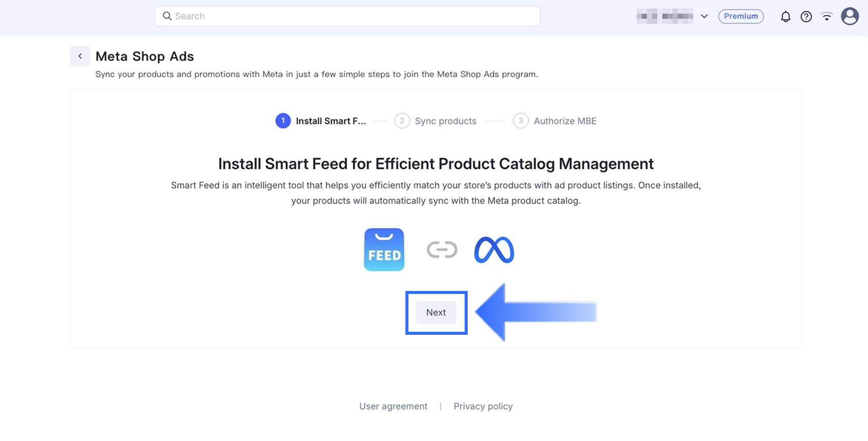This screenshot has height=441, width=868.
Task: Click the Wi-Fi connection status icon
Action: click(x=827, y=17)
